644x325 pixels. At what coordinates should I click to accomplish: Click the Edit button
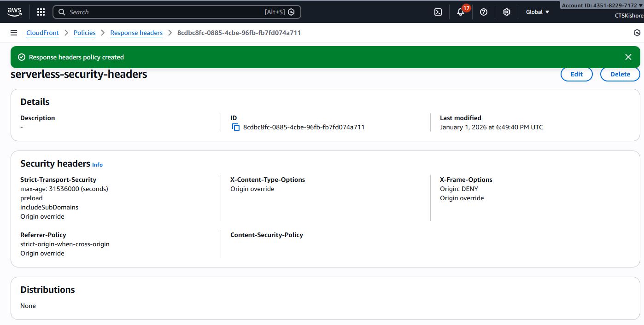pyautogui.click(x=576, y=74)
